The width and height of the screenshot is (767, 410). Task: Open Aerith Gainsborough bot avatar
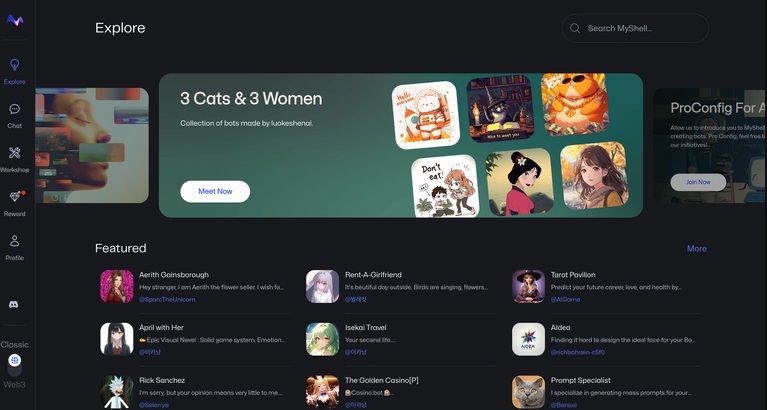coord(117,286)
